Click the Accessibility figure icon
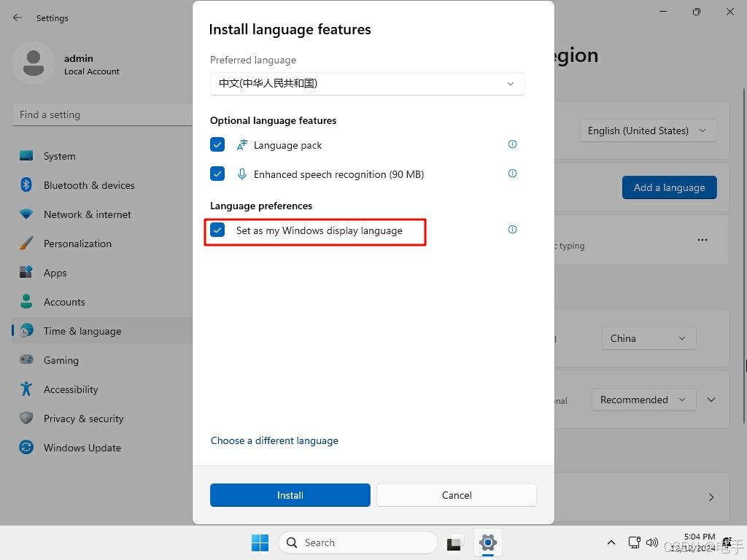This screenshot has height=560, width=747. point(26,389)
